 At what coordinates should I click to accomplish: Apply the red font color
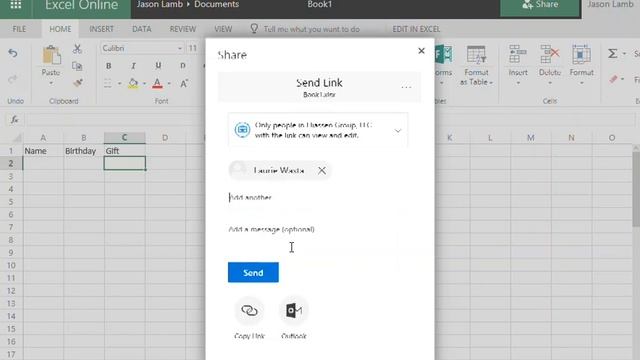pyautogui.click(x=157, y=84)
